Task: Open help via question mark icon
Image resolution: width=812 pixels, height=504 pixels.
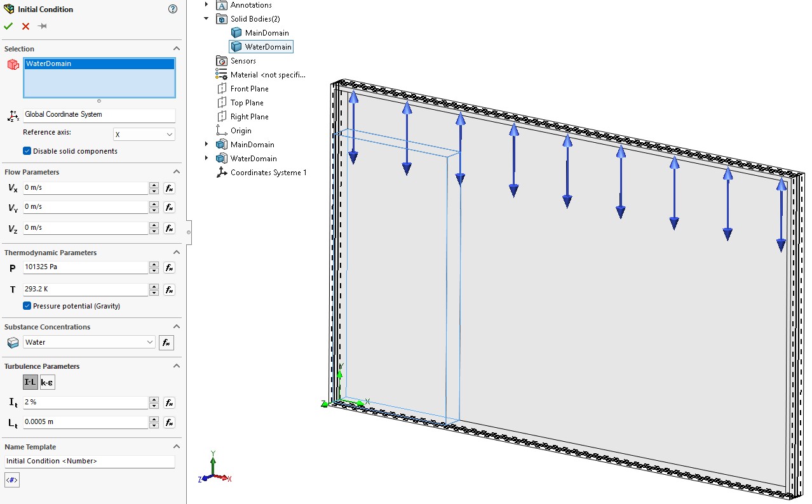Action: point(173,9)
